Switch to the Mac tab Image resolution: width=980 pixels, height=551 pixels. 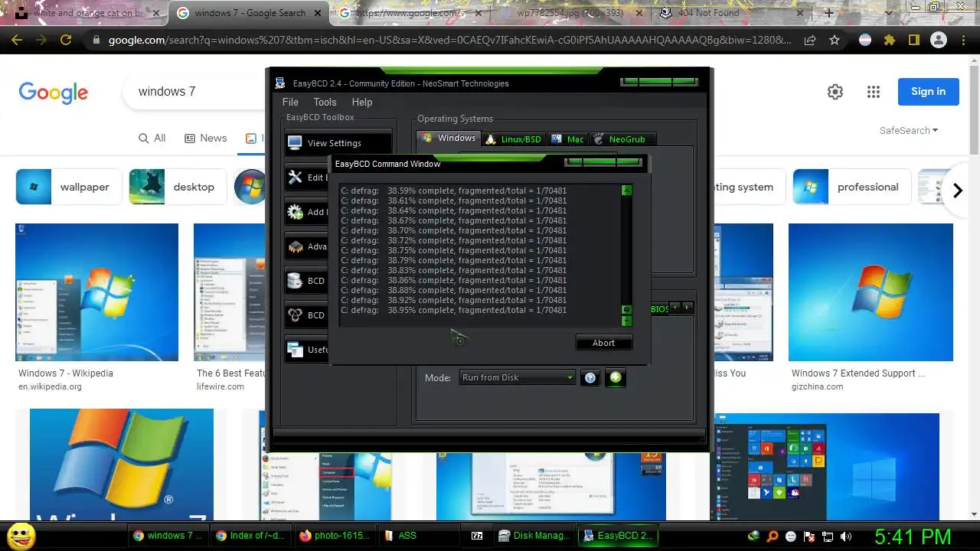coord(567,139)
